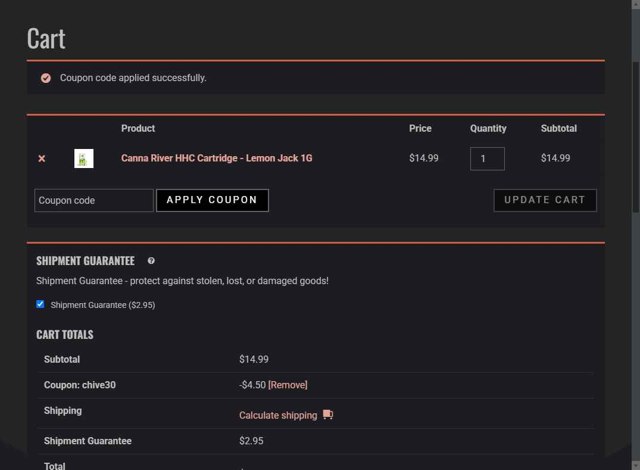This screenshot has width=640, height=470.
Task: Click the Cart page title
Action: click(46, 38)
